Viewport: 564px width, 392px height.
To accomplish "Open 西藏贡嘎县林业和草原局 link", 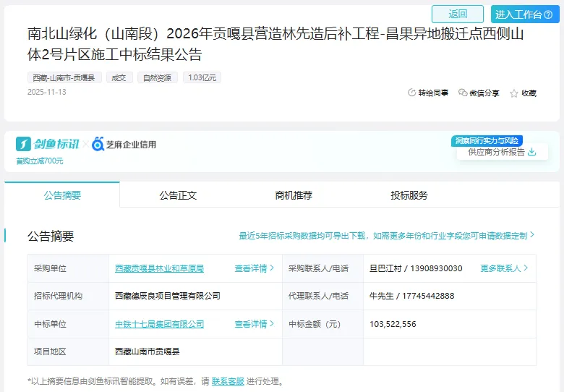I will [159, 268].
